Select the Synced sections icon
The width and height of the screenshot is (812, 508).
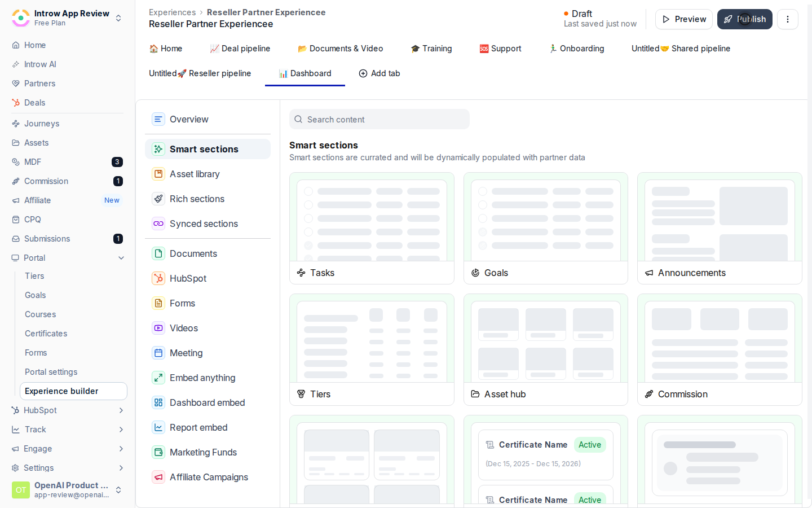pos(158,224)
